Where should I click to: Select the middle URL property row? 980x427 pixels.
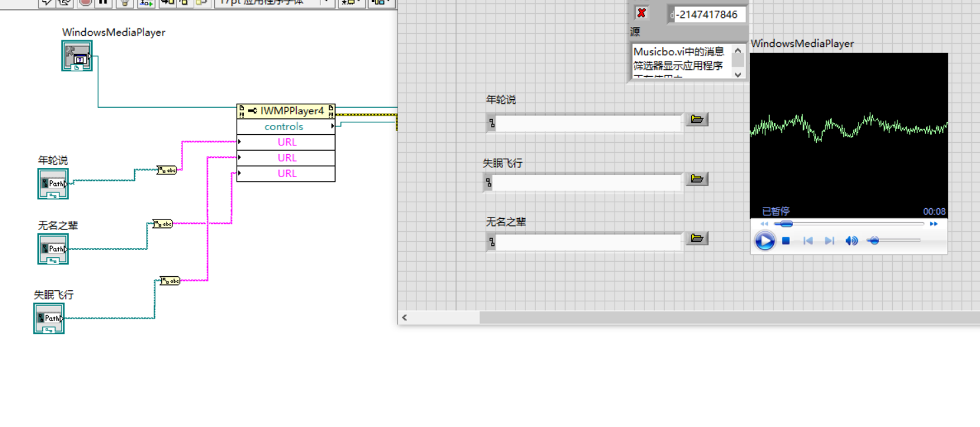point(285,157)
